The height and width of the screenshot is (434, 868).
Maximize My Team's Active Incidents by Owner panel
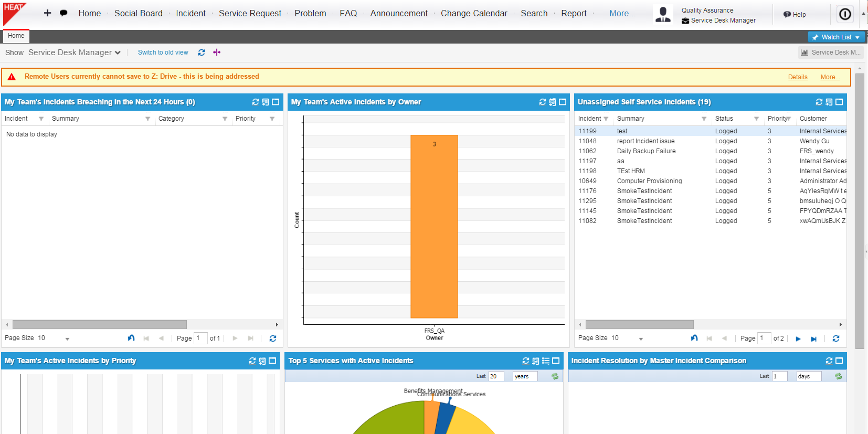(x=563, y=102)
